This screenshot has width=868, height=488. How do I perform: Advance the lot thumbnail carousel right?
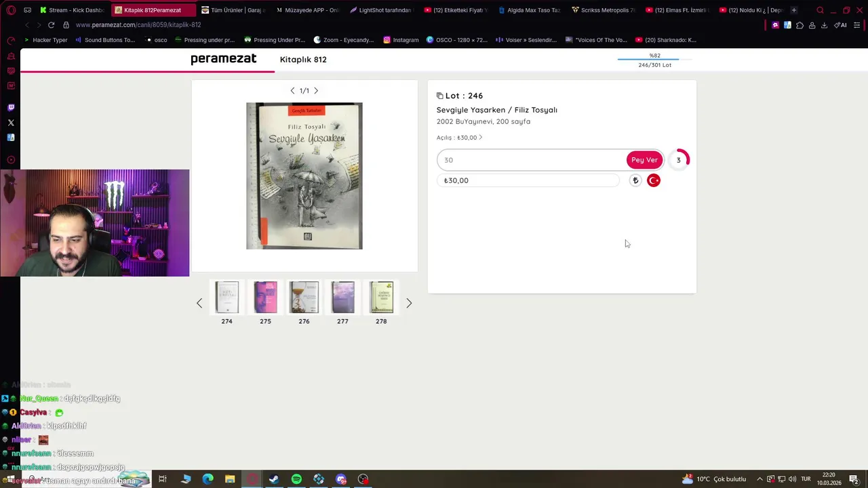pos(409,303)
